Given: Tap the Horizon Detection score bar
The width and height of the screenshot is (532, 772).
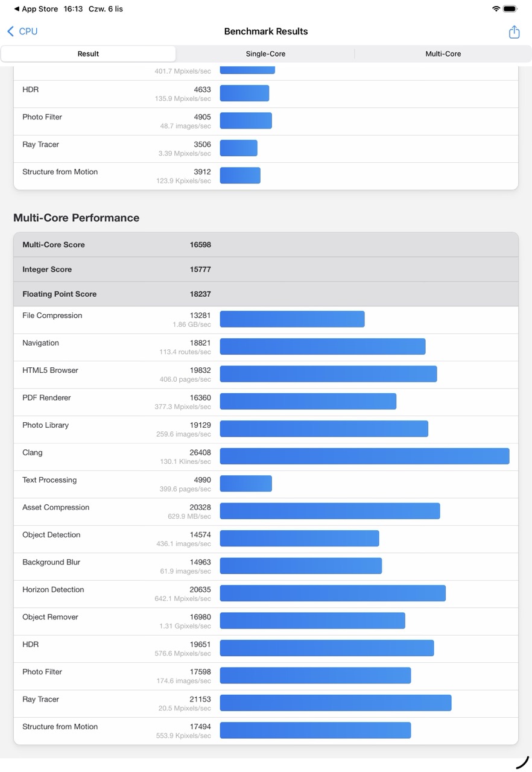Looking at the screenshot, I should click(x=332, y=593).
